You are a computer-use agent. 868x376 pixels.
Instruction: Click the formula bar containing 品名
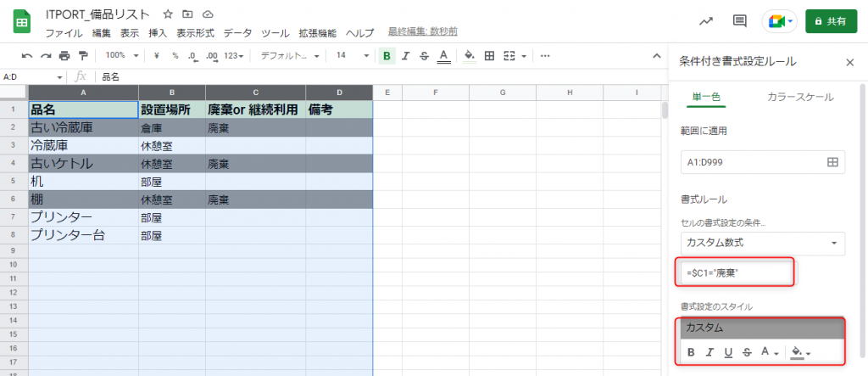(382, 77)
